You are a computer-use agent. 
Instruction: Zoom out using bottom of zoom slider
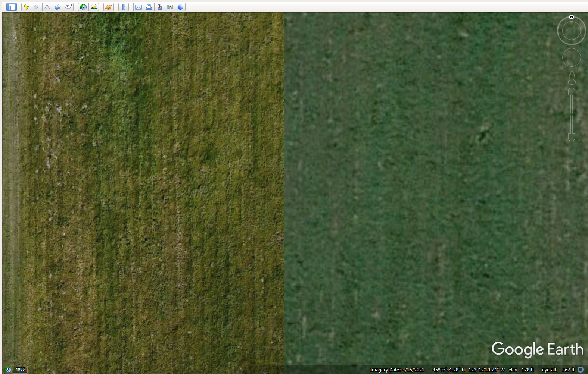coord(572,137)
